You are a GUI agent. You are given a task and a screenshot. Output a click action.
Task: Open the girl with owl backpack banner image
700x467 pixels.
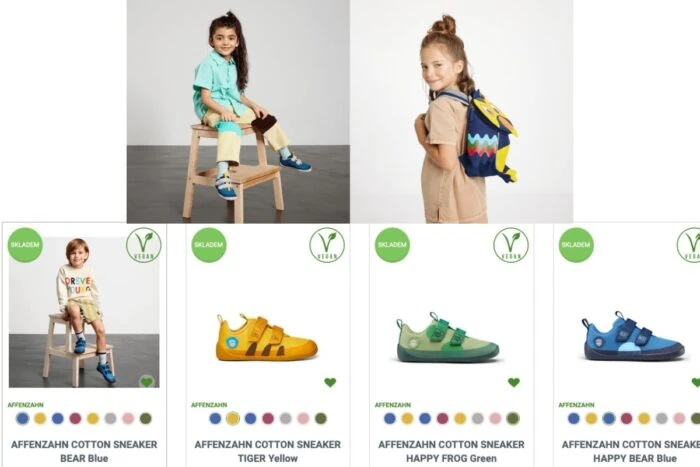[462, 111]
